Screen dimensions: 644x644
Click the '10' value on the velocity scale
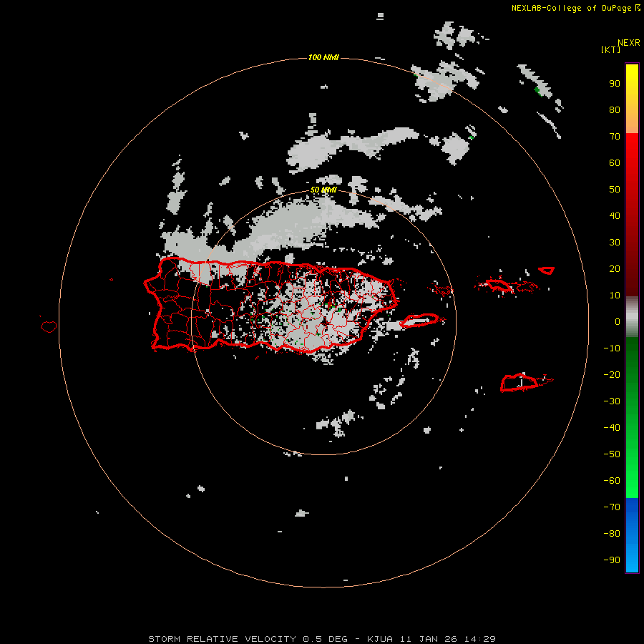[x=615, y=296]
